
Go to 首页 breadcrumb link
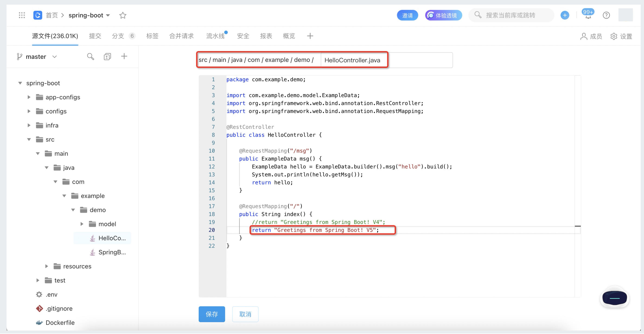[x=52, y=16]
